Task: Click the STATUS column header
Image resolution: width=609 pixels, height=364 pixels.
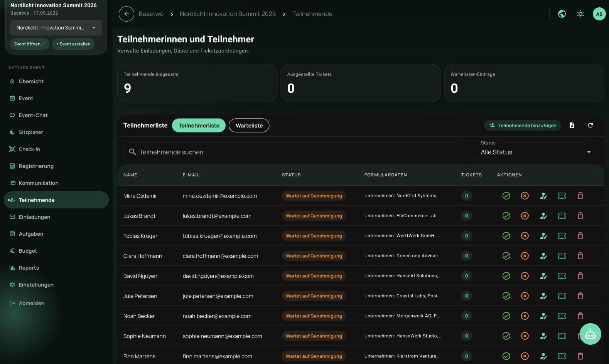Action: 291,175
